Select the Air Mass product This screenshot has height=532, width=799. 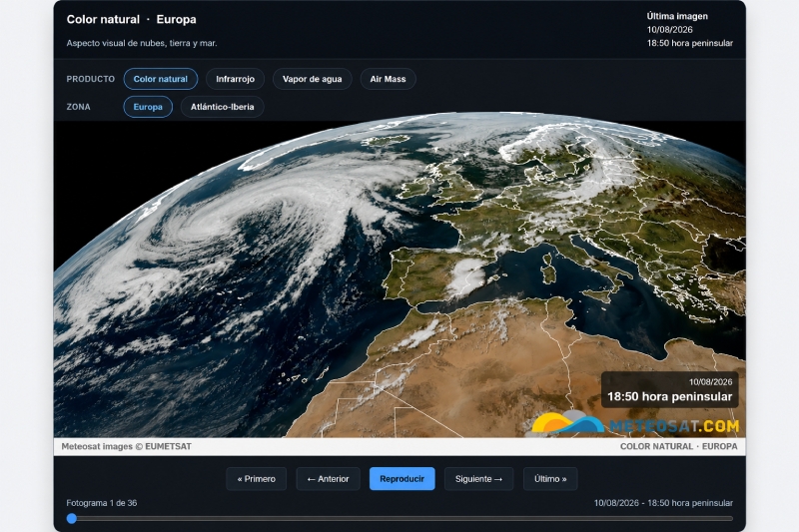click(388, 79)
